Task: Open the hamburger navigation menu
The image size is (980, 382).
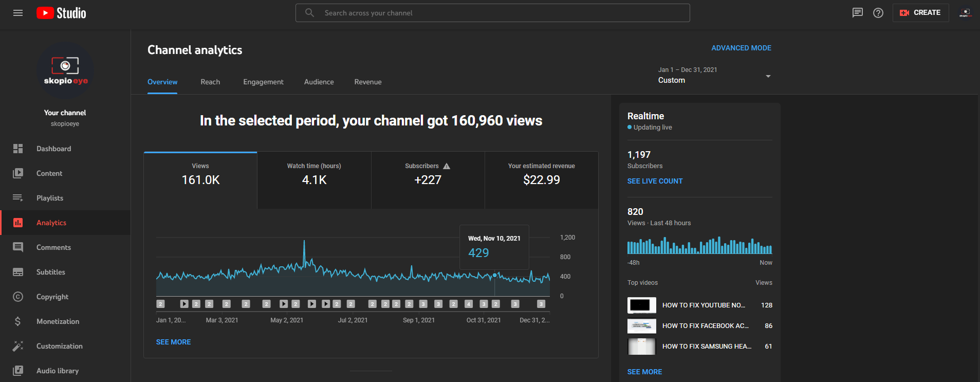Action: tap(18, 13)
